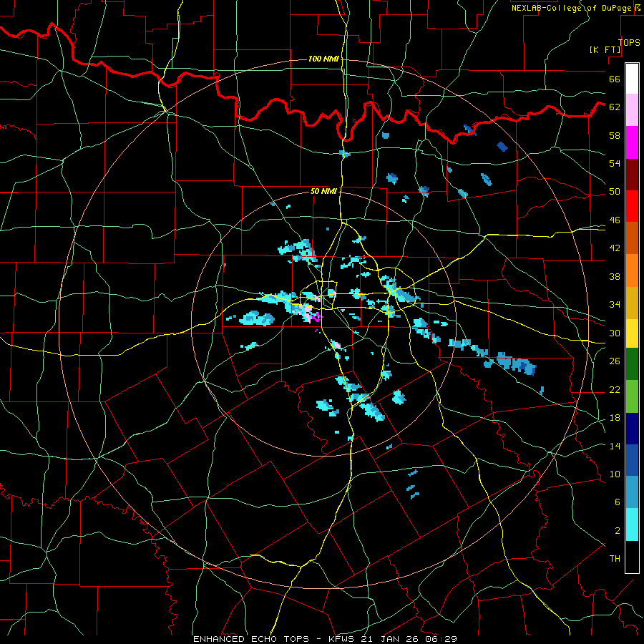Click the '54' legend value
Viewport: 644px width, 644px height.
click(x=615, y=163)
